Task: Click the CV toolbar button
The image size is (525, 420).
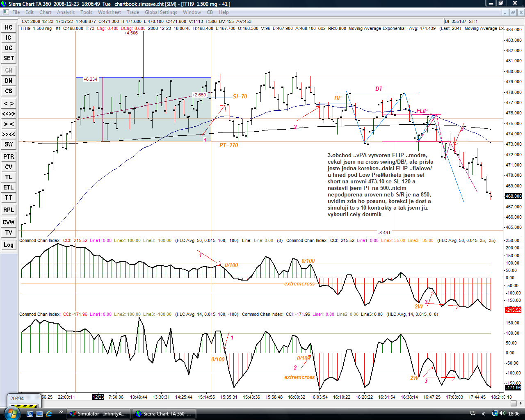Action: 9,167
